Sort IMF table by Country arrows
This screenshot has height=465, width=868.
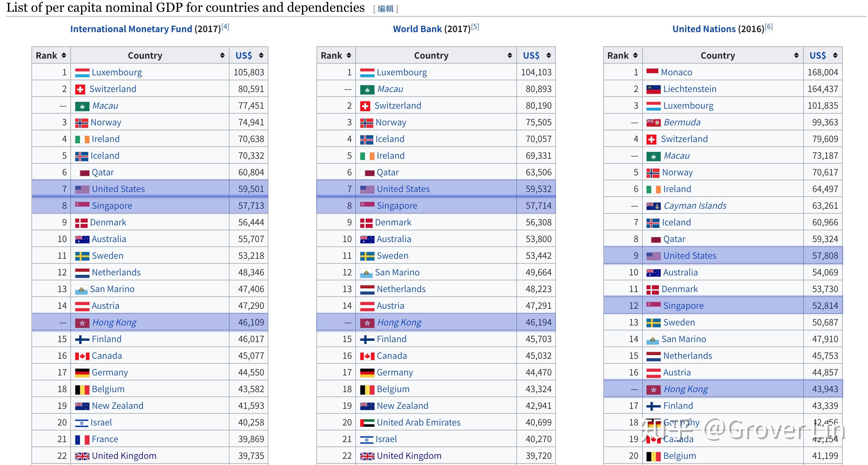point(222,55)
